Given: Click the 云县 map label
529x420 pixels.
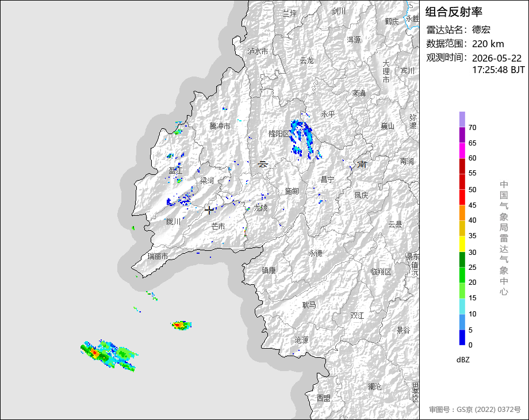Looking at the screenshot, I should [x=395, y=224].
